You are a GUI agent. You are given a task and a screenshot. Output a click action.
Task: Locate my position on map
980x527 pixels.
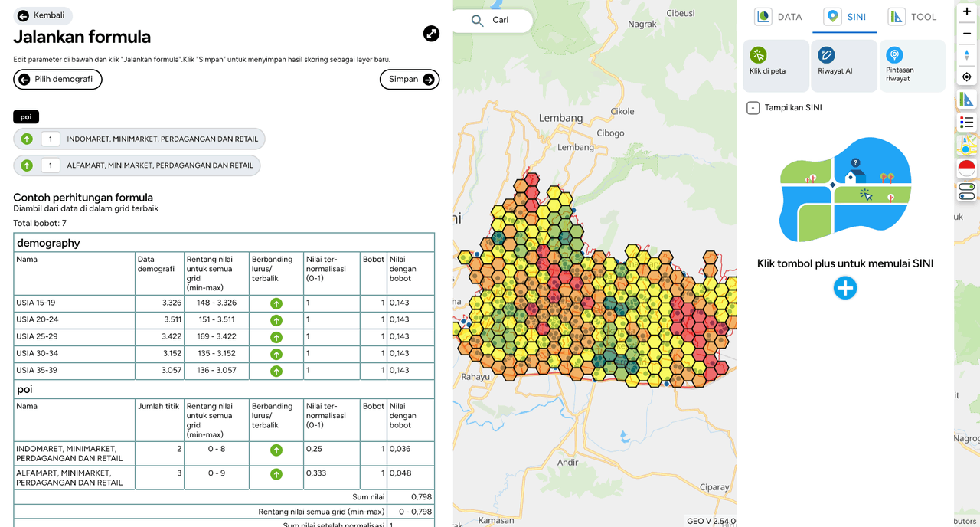tap(967, 77)
